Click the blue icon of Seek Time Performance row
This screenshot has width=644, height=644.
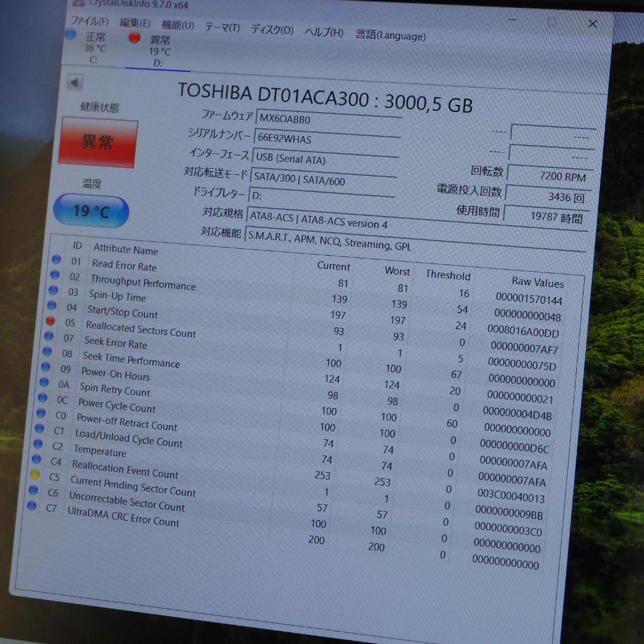pos(47,351)
